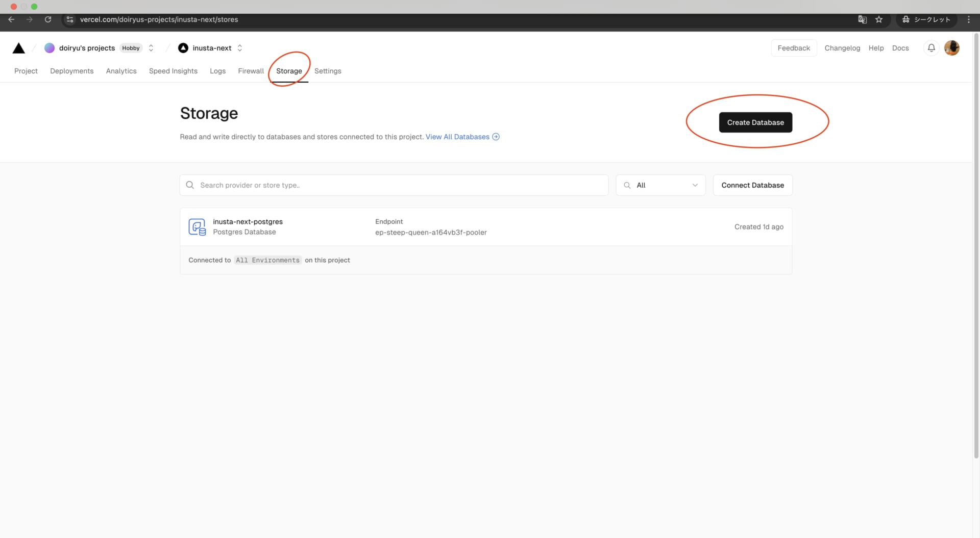Viewport: 980px width, 538px height.
Task: Click the Created 1d ago text
Action: (x=758, y=227)
